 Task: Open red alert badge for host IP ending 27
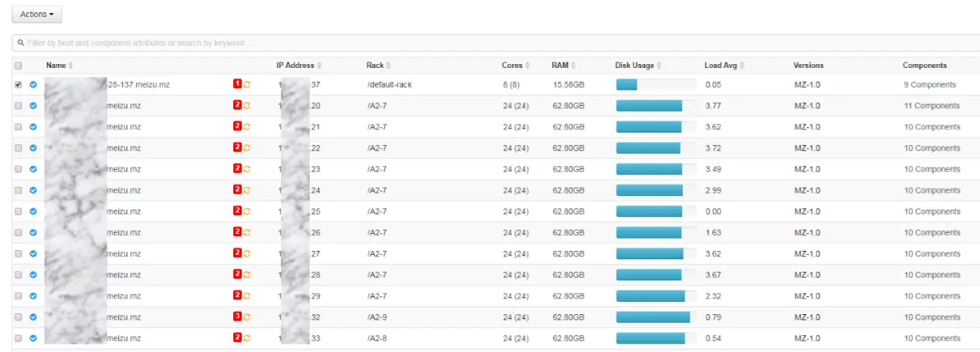coord(237,253)
